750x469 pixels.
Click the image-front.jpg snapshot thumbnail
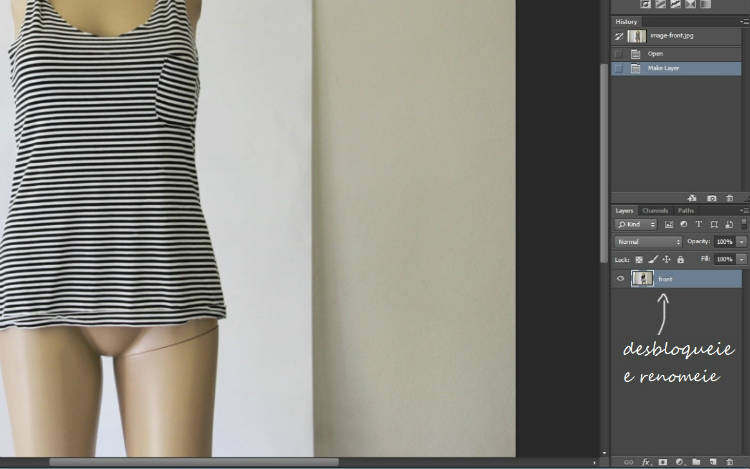tap(637, 36)
